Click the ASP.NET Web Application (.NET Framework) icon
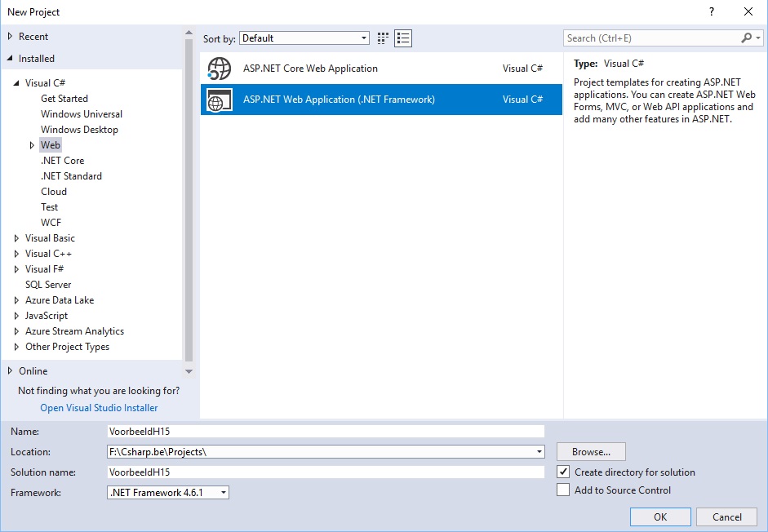Image resolution: width=768 pixels, height=532 pixels. [x=219, y=100]
